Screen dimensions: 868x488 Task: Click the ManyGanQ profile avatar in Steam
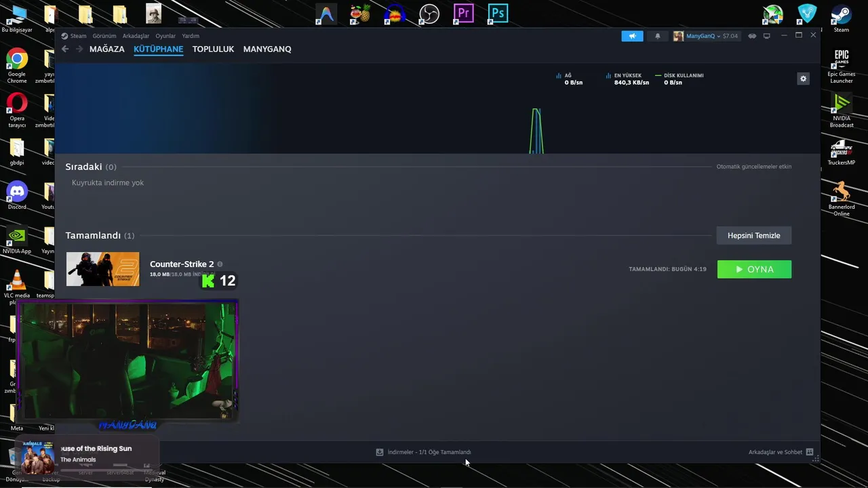[678, 36]
